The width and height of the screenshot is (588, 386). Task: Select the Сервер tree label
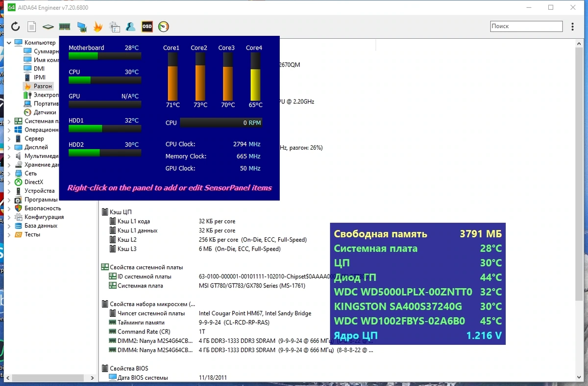(x=34, y=139)
